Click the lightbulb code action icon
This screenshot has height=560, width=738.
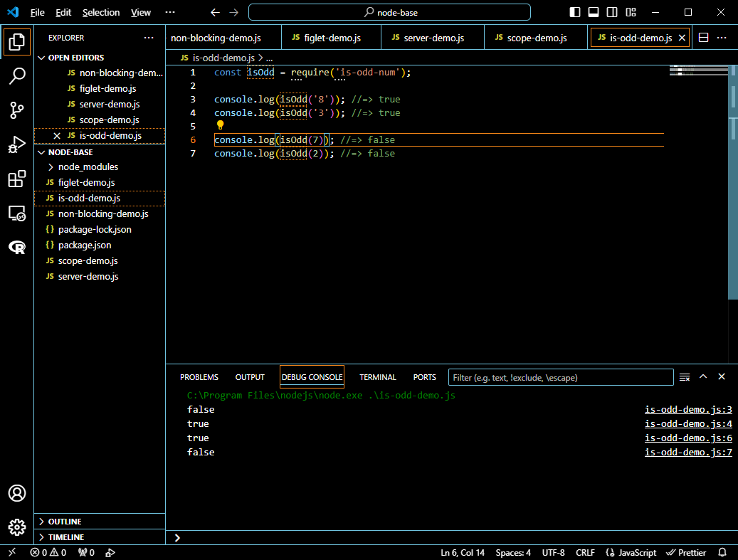pos(221,125)
